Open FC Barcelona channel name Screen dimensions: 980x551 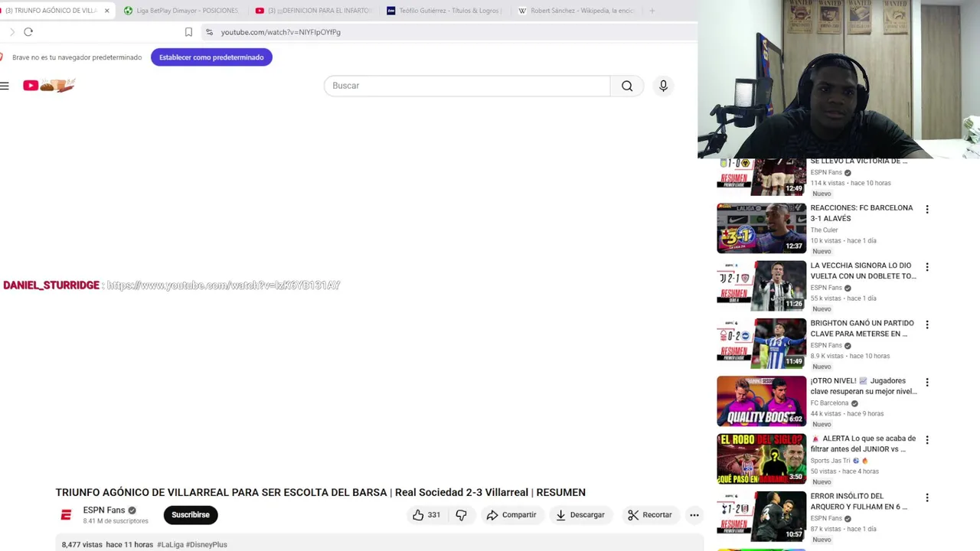click(829, 403)
